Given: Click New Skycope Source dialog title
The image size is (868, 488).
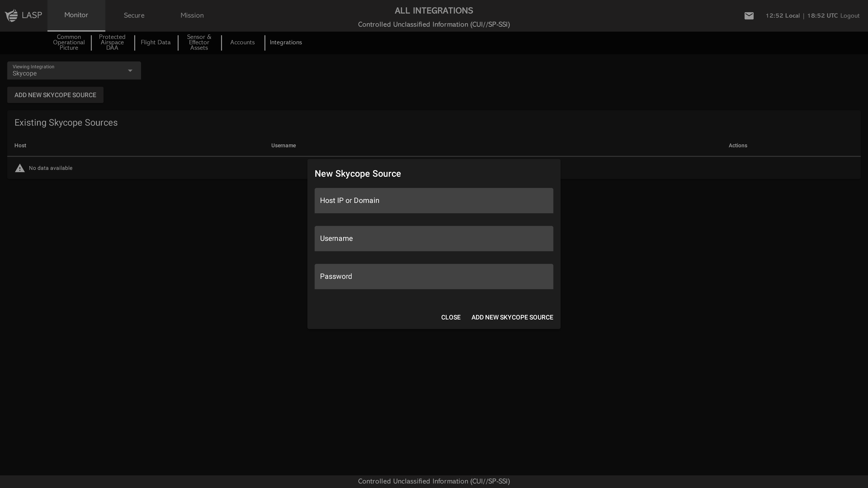Looking at the screenshot, I should 358,174.
